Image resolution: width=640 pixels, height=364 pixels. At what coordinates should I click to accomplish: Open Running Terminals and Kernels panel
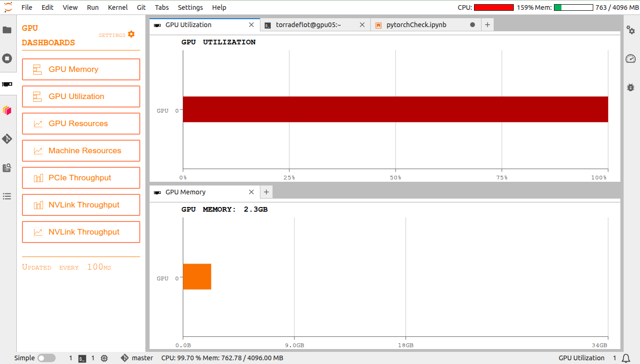[7, 58]
